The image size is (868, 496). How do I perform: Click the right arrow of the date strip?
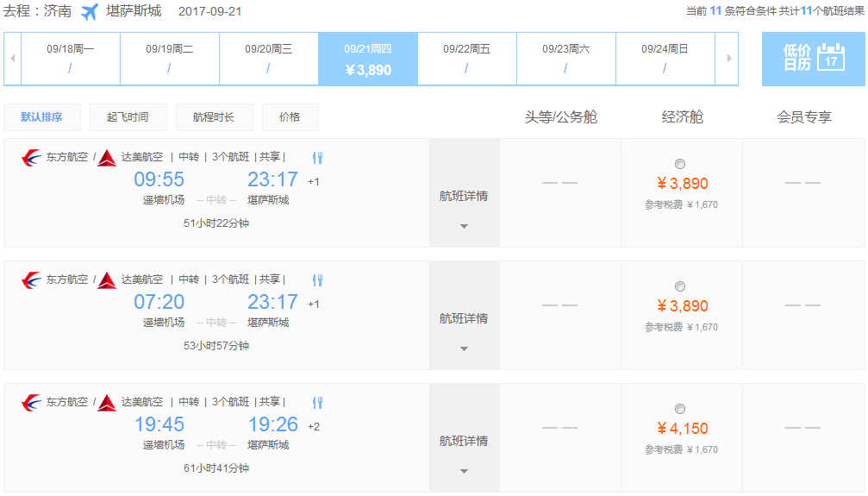coord(729,59)
